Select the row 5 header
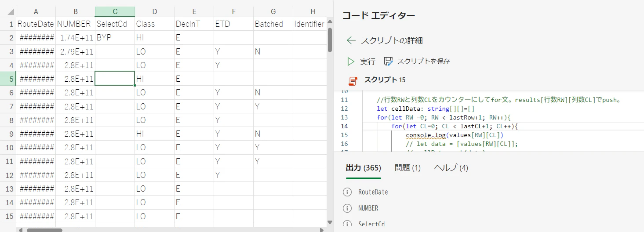 point(8,79)
